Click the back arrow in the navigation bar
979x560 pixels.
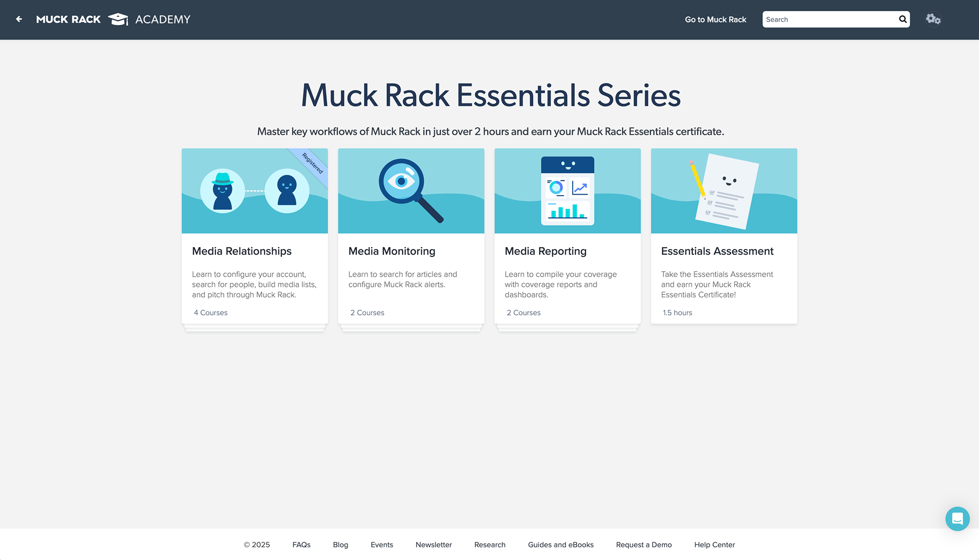(x=19, y=19)
